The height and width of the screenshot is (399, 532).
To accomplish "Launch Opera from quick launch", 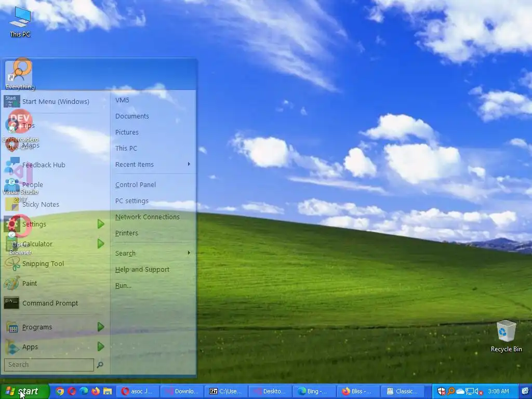I will (x=72, y=391).
